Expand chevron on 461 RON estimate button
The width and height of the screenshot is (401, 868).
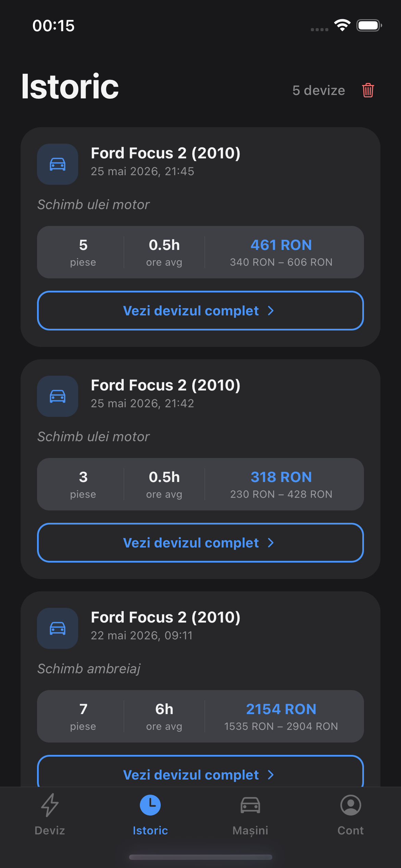point(271,311)
